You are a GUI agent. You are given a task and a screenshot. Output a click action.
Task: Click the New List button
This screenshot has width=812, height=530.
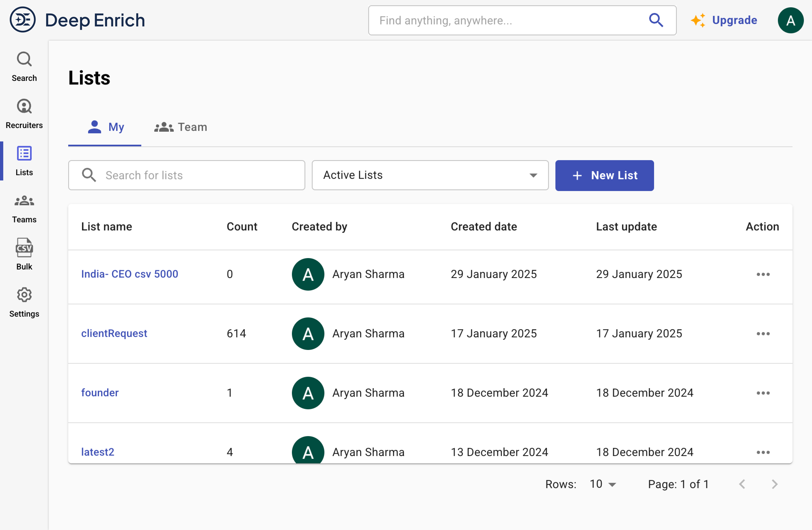[x=604, y=175]
